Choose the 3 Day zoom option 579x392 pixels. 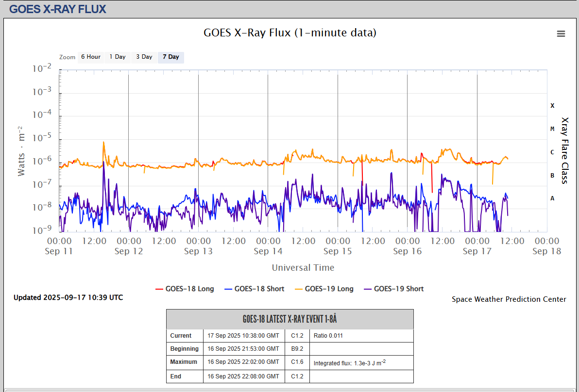[144, 57]
